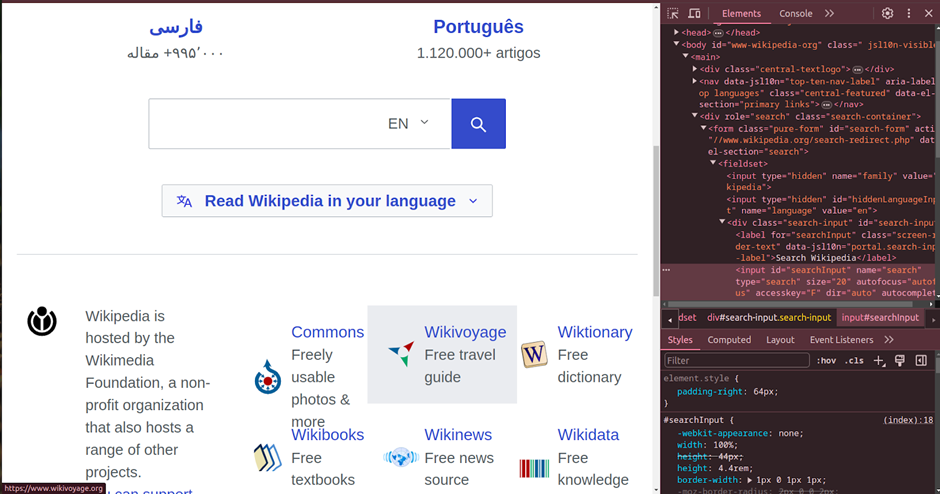Click the Wikidata barcode logo
Image resolution: width=940 pixels, height=494 pixels.
pos(534,468)
